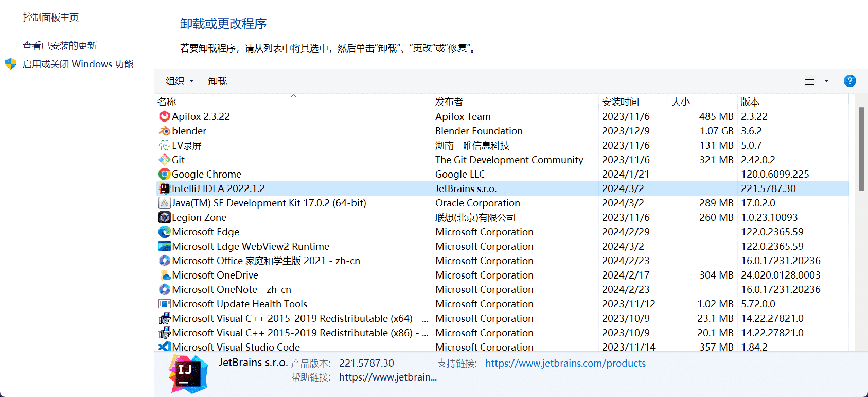
Task: Click publisher 联想(北京)有限公司
Action: (475, 217)
